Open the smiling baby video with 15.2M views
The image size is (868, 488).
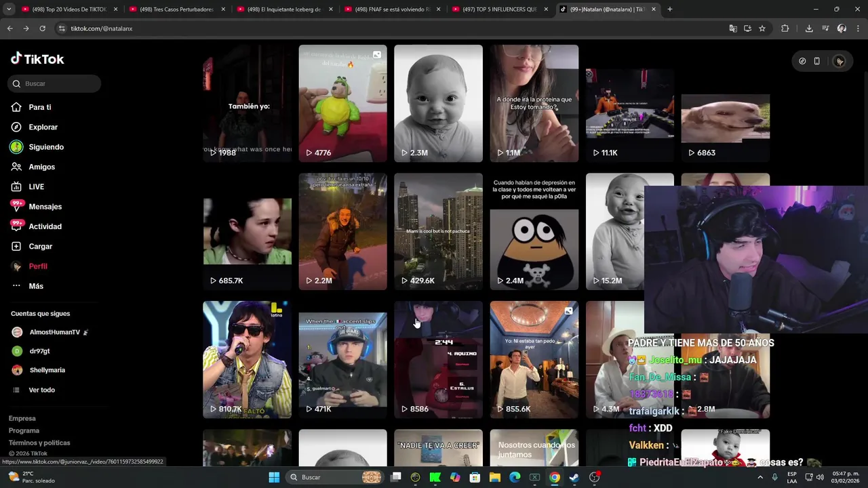(615, 232)
